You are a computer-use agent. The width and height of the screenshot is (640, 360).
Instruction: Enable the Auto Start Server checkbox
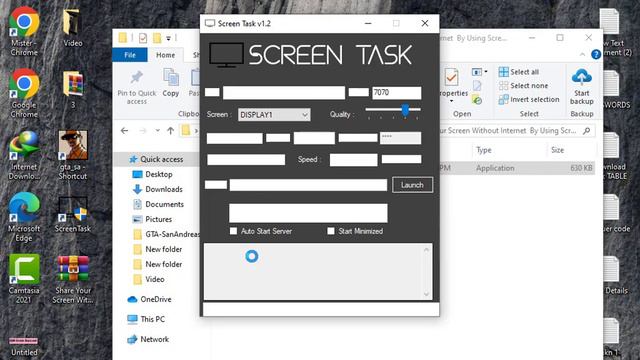pyautogui.click(x=233, y=231)
